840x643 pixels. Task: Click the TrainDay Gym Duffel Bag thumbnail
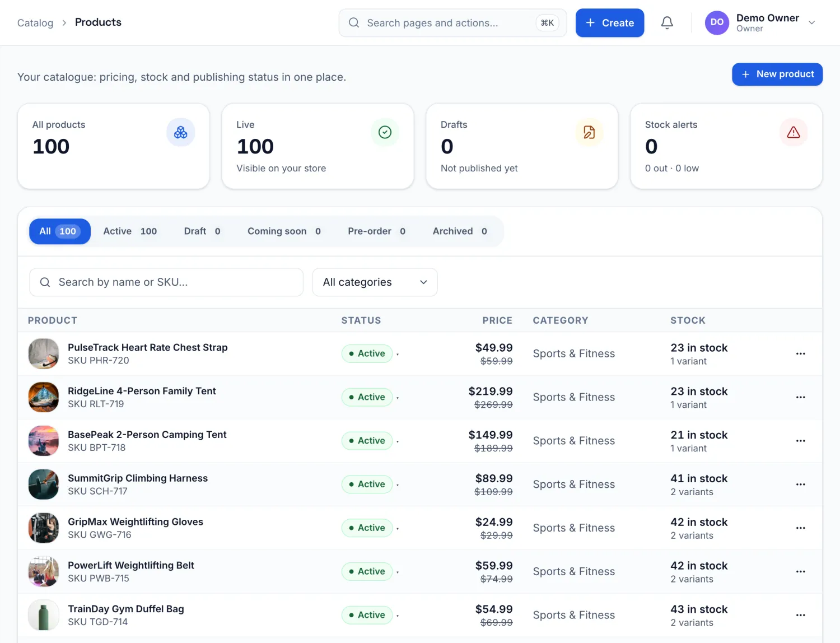pyautogui.click(x=44, y=615)
